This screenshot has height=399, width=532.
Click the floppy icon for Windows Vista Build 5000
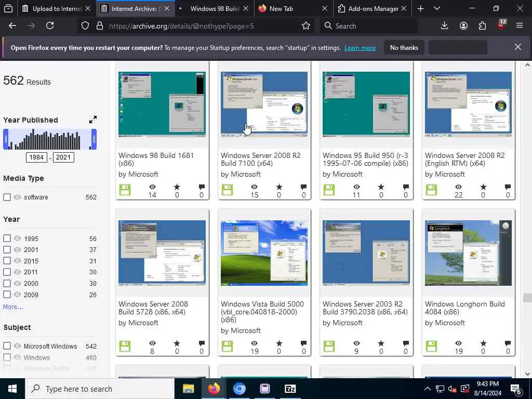tap(227, 347)
